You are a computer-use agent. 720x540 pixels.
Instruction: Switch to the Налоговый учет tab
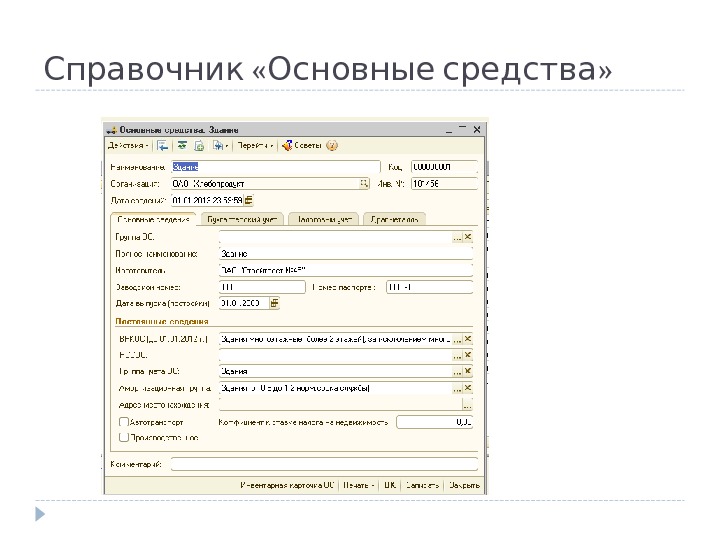(x=324, y=219)
